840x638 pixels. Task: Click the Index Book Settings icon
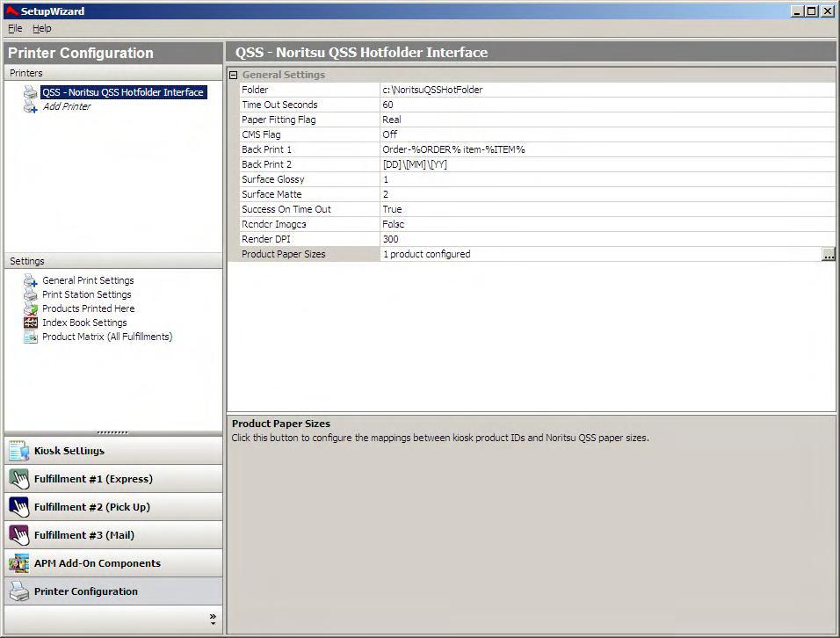point(31,323)
